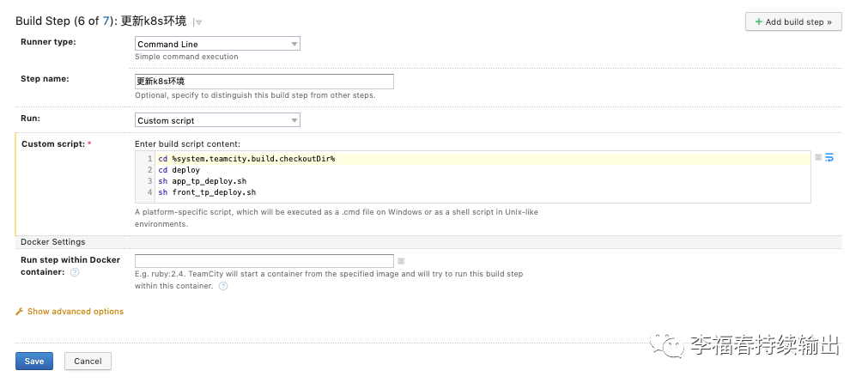
Task: Open help icon after 'within this container' text
Action: pos(223,286)
